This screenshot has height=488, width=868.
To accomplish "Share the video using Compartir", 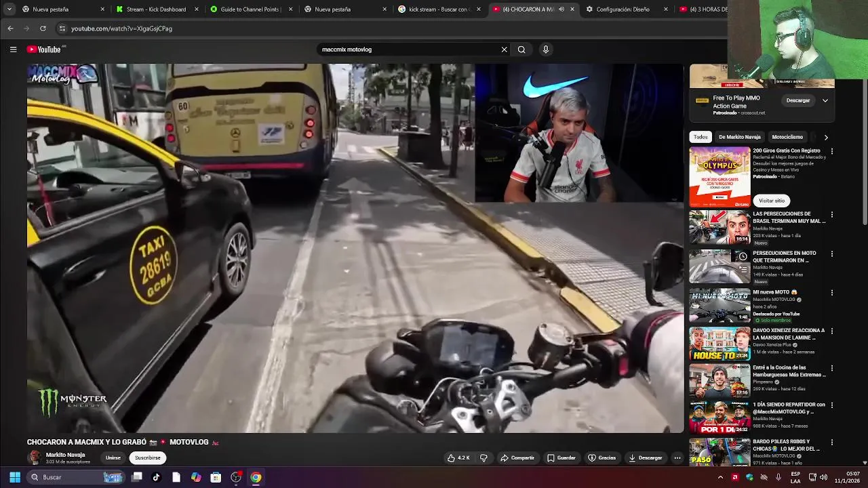I will tap(517, 458).
